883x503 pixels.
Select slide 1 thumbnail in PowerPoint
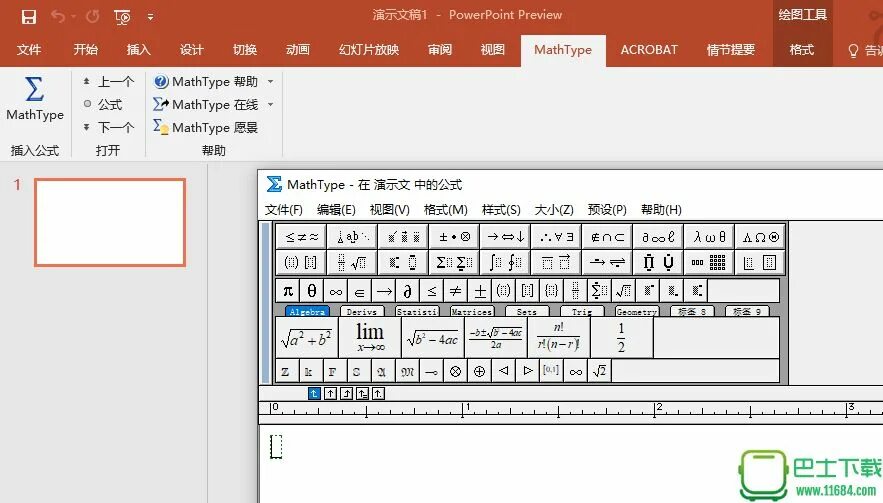tap(110, 222)
